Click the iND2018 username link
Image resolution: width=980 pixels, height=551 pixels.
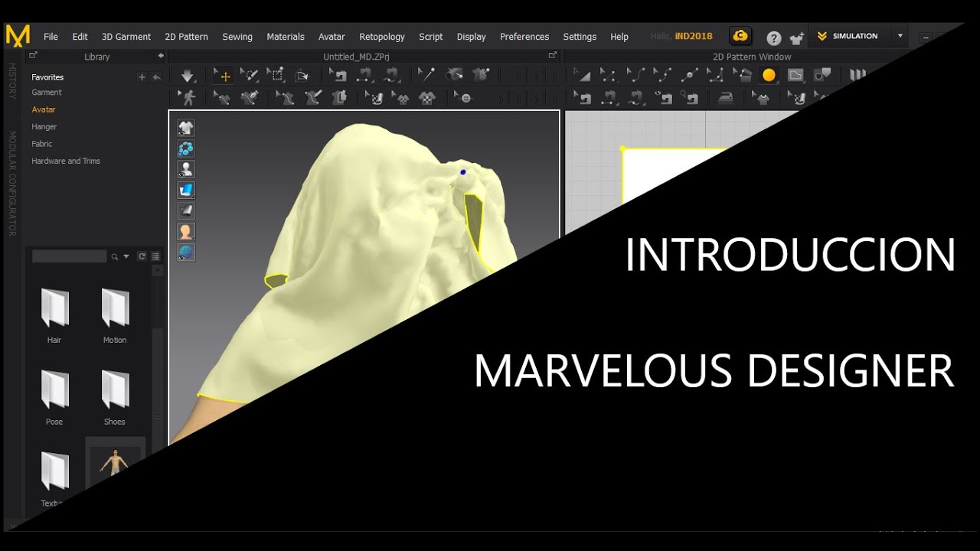point(694,37)
